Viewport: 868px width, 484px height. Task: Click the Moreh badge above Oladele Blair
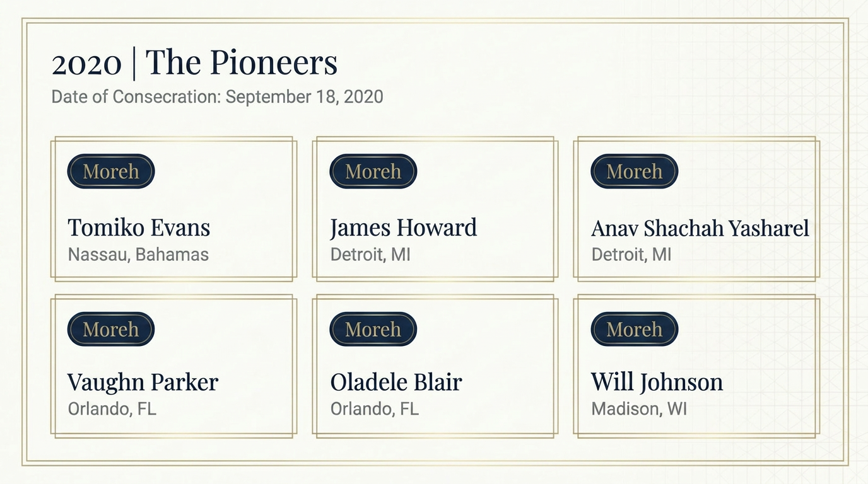pyautogui.click(x=373, y=329)
